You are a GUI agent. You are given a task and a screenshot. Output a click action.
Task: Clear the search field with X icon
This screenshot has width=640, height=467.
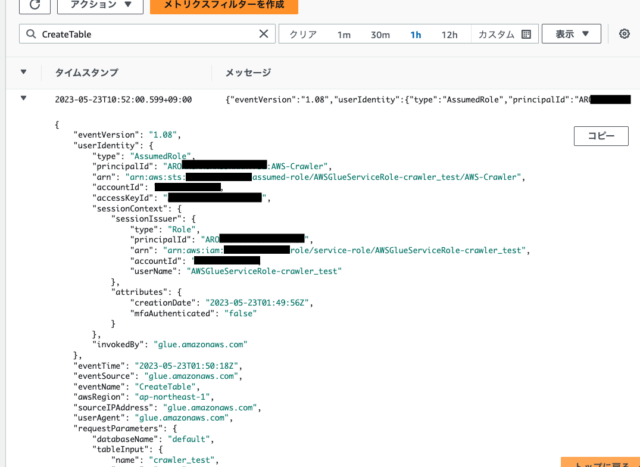click(x=264, y=34)
